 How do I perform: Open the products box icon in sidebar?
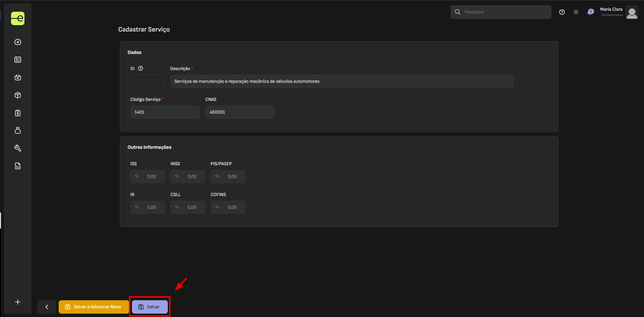18,95
